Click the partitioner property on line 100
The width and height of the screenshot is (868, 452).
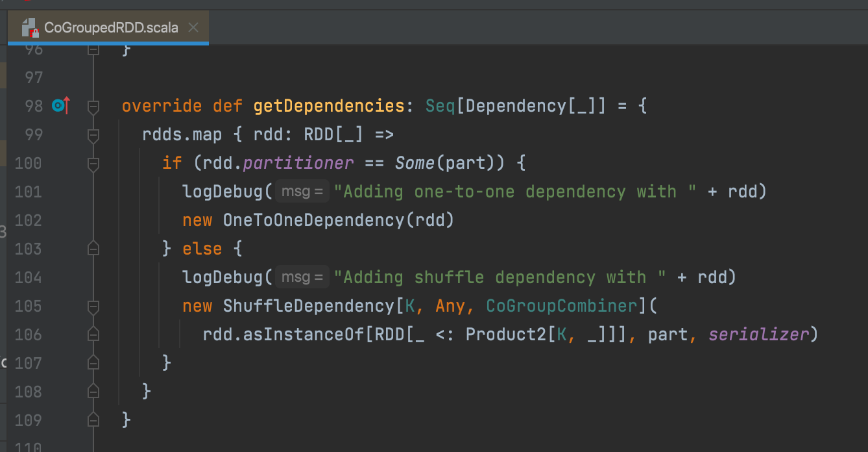click(298, 163)
